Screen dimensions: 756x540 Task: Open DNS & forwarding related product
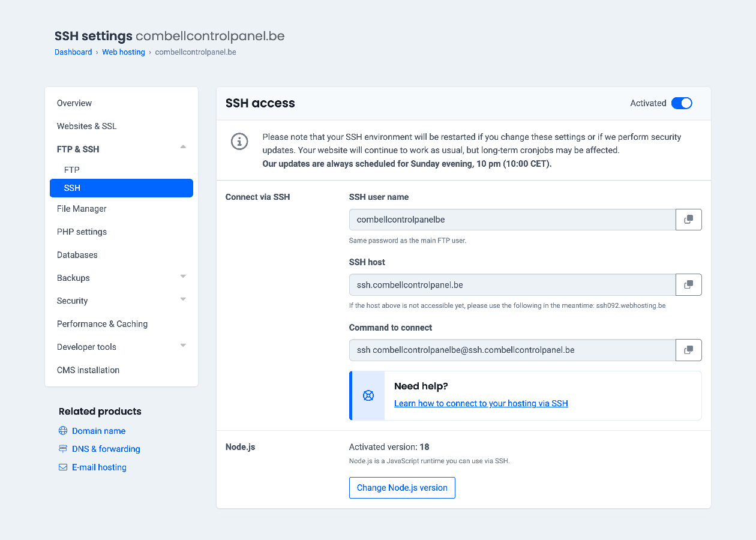106,449
